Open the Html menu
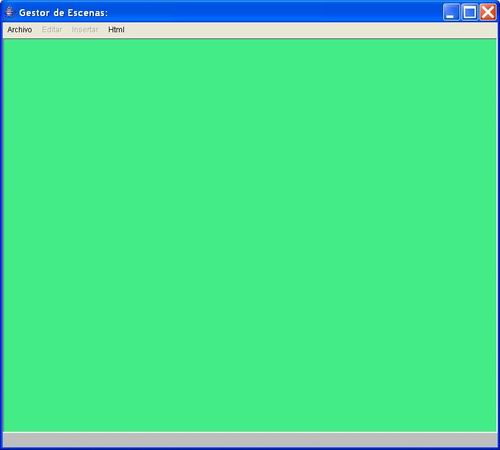The height and width of the screenshot is (450, 500). click(116, 30)
